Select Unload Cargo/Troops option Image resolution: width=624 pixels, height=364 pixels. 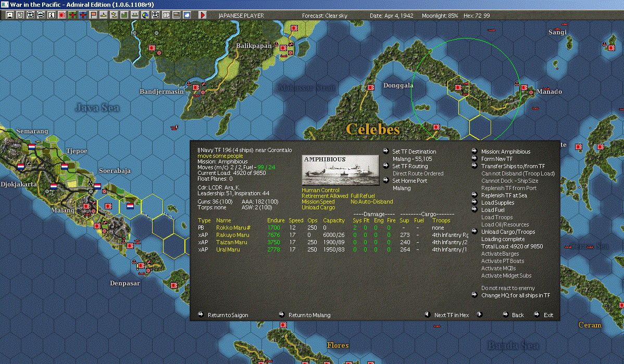[x=508, y=232]
